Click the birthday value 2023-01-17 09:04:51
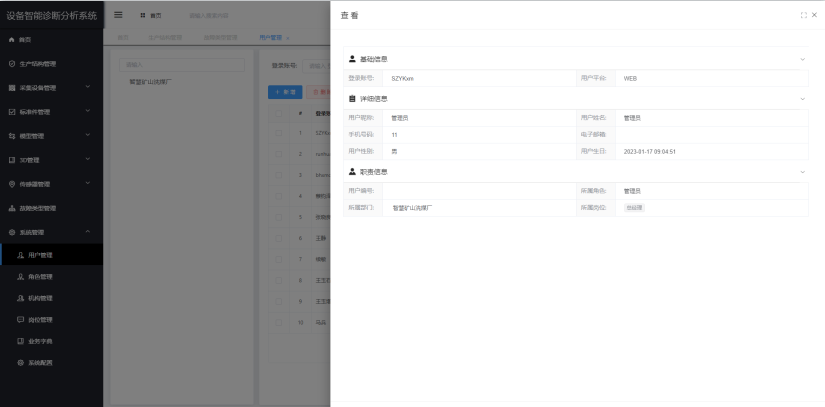Screen dimensions: 825x407 (650, 151)
